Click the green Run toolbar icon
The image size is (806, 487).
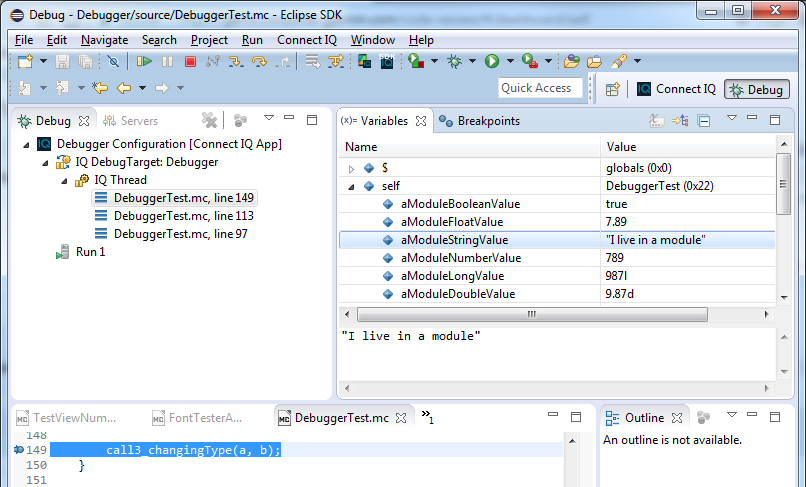(492, 61)
